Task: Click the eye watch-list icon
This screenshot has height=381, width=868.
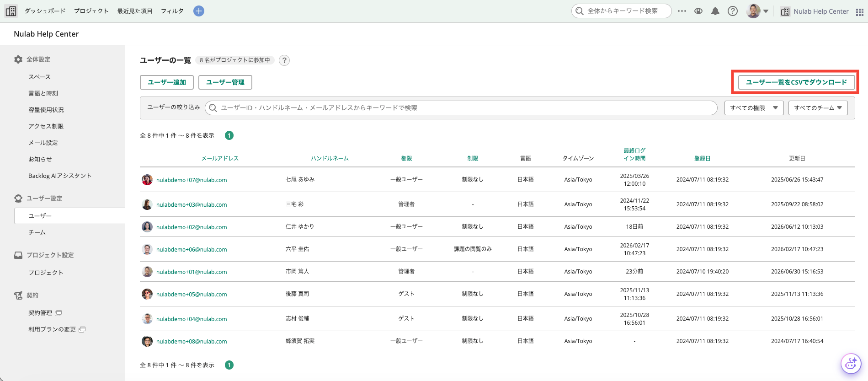Action: 698,11
